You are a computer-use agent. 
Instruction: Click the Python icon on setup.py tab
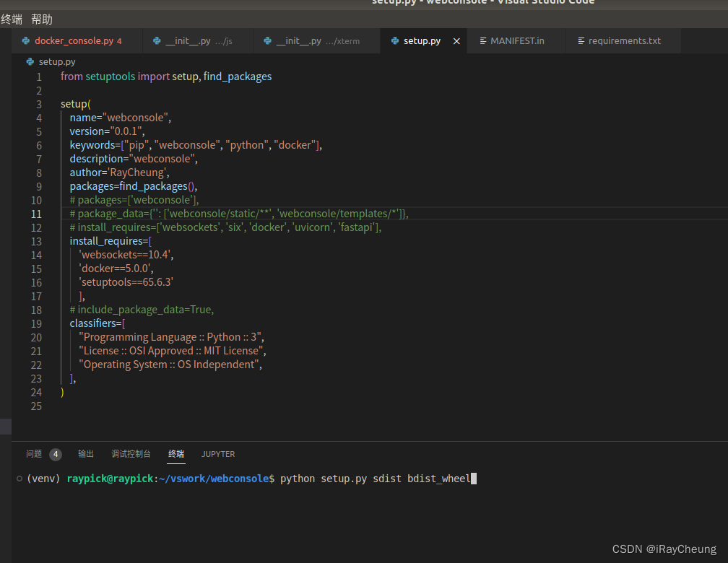point(395,41)
